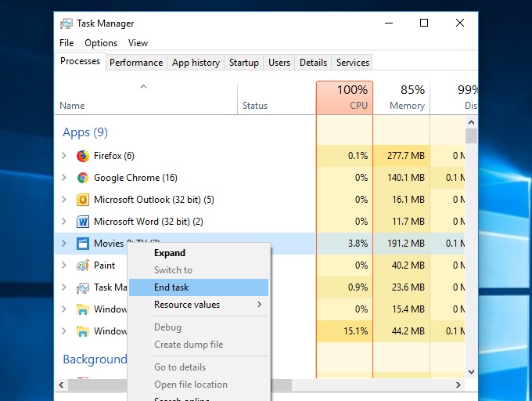Sort by the Memory column header
The width and height of the screenshot is (532, 401).
[401, 98]
